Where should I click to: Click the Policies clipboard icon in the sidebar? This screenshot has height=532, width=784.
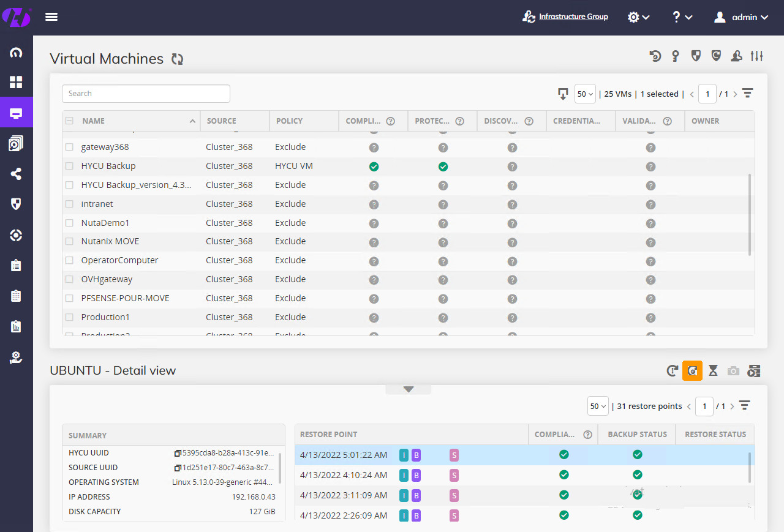17,265
